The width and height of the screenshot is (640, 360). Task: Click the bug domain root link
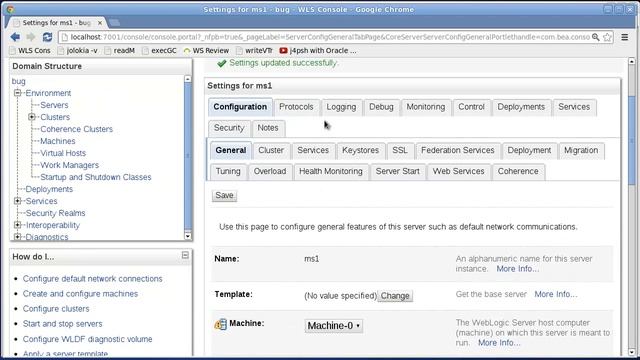[19, 81]
